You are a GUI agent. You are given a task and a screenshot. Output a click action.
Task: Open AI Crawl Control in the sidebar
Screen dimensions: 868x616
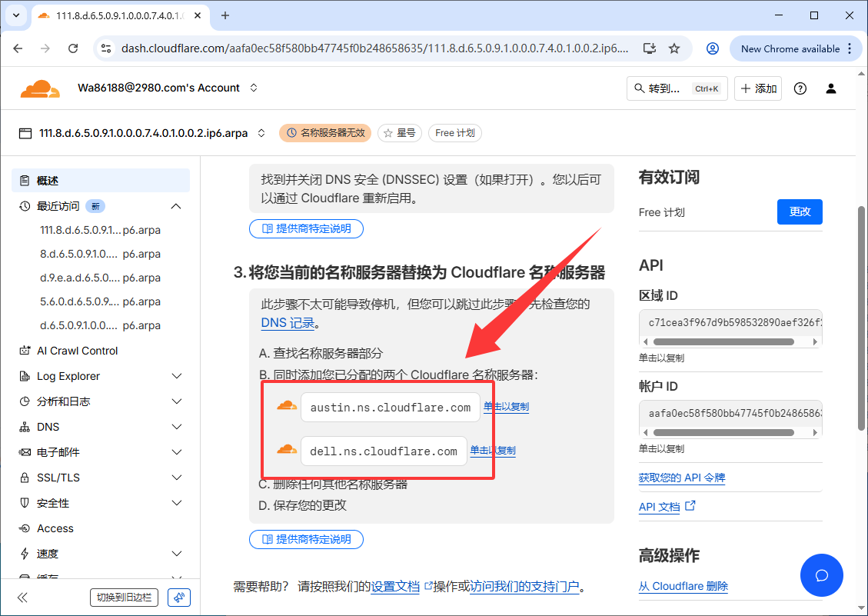[x=77, y=351]
